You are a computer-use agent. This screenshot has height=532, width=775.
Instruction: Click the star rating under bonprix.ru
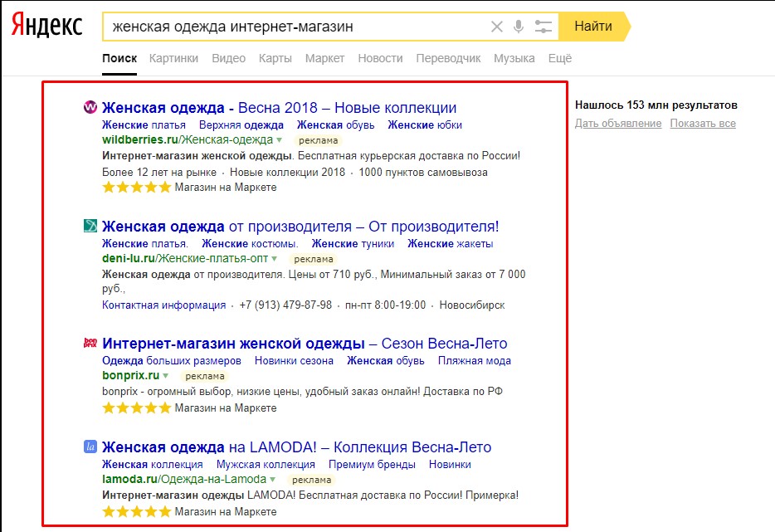(x=136, y=408)
